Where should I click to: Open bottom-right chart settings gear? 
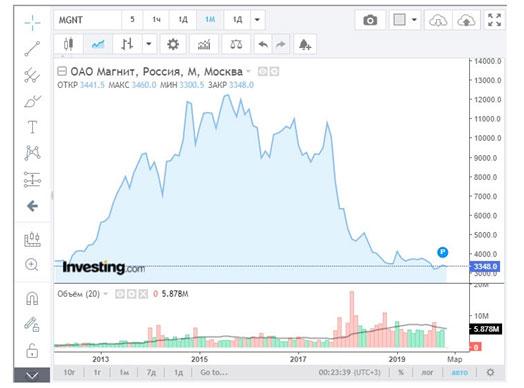click(490, 372)
